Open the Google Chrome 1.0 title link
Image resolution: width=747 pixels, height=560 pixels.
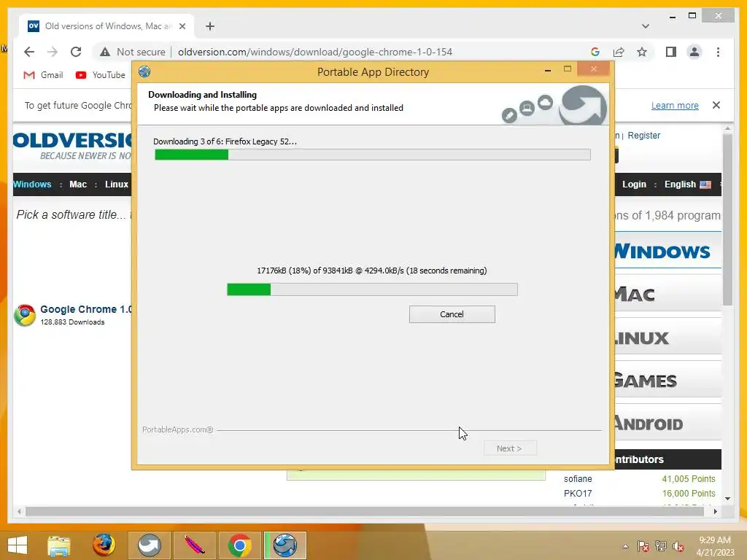(x=86, y=309)
